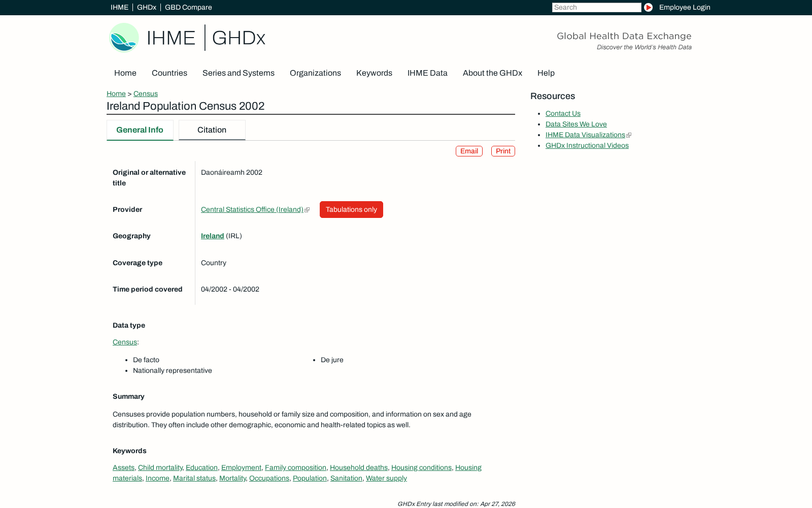Open Series and Systems menu

pos(239,73)
